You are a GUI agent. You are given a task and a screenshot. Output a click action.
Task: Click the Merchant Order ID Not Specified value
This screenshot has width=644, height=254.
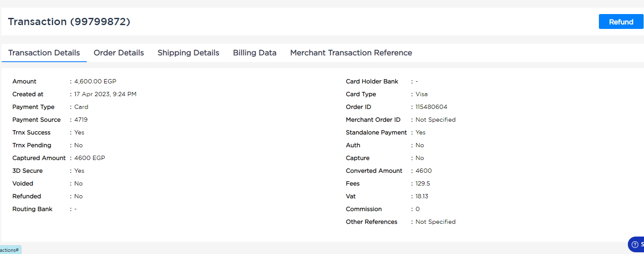coord(436,120)
